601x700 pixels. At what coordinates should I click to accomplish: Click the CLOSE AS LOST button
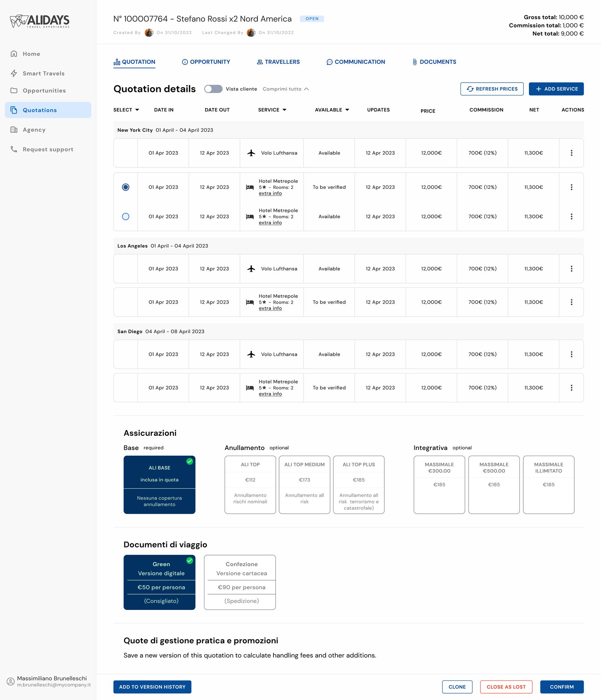point(506,687)
